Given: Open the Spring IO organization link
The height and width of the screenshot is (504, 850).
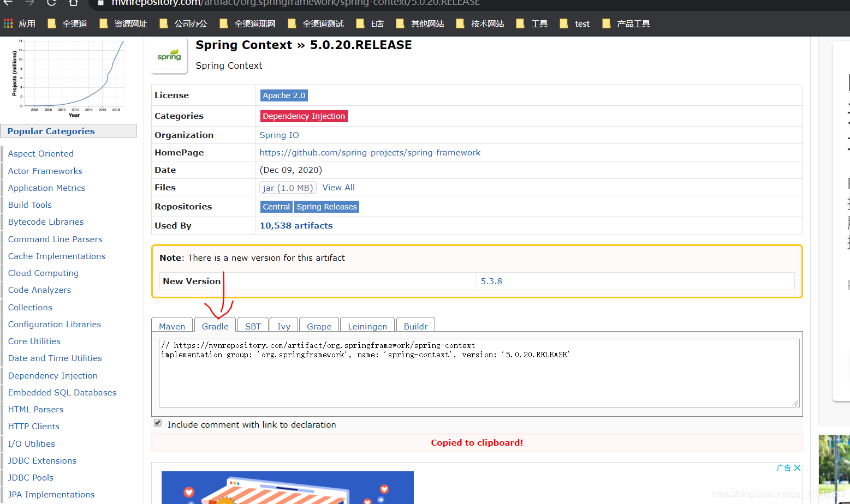Looking at the screenshot, I should click(x=279, y=135).
